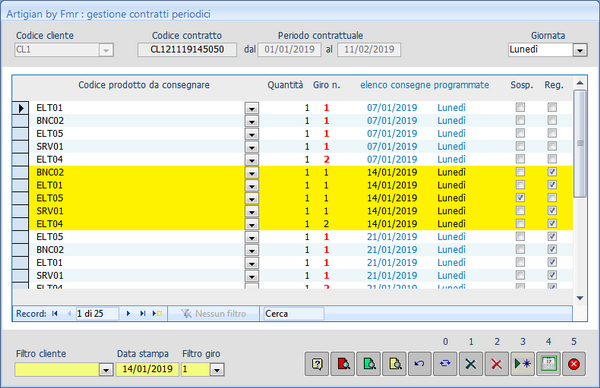600x388 pixels.
Task: Click the Data stampa date field
Action: [x=147, y=369]
